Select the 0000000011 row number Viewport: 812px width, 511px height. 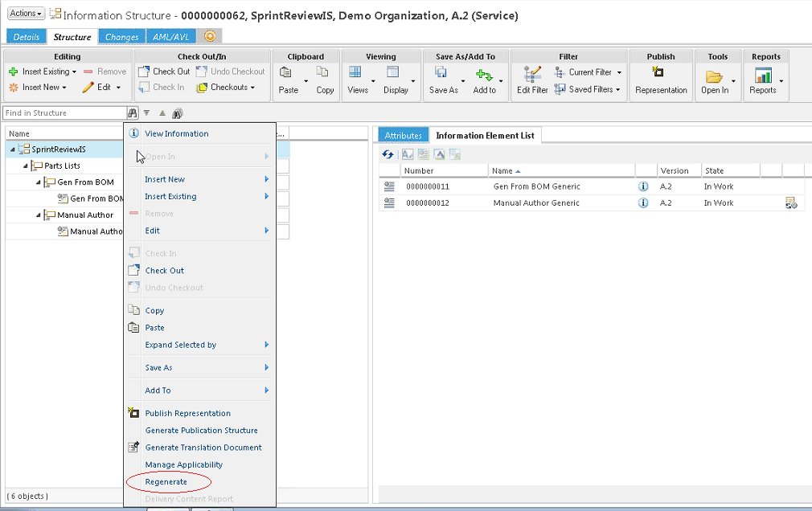pyautogui.click(x=428, y=186)
